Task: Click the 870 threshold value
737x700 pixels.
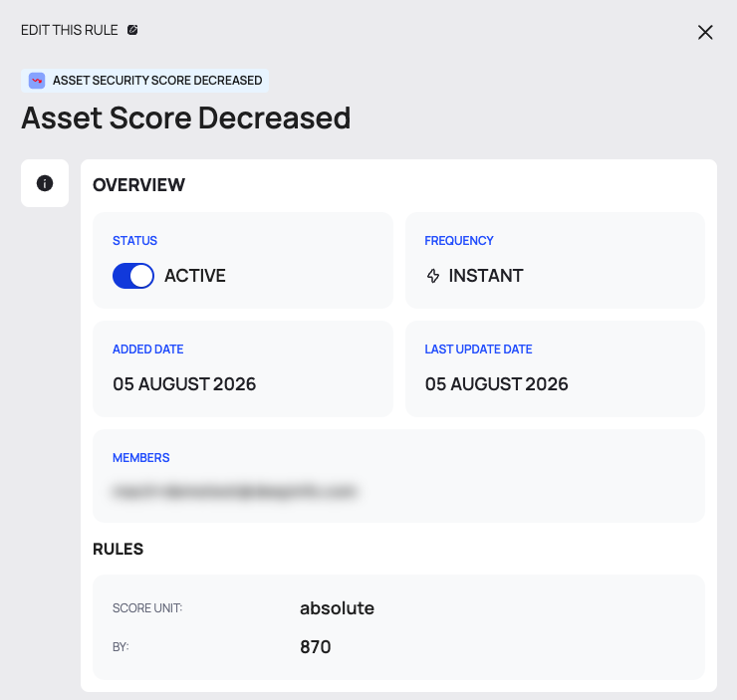Action: [316, 647]
